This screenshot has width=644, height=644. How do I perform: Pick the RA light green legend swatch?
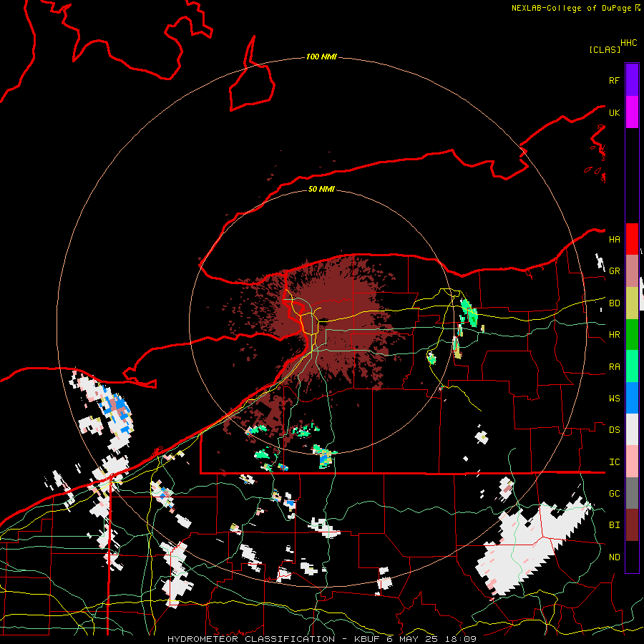pyautogui.click(x=632, y=366)
